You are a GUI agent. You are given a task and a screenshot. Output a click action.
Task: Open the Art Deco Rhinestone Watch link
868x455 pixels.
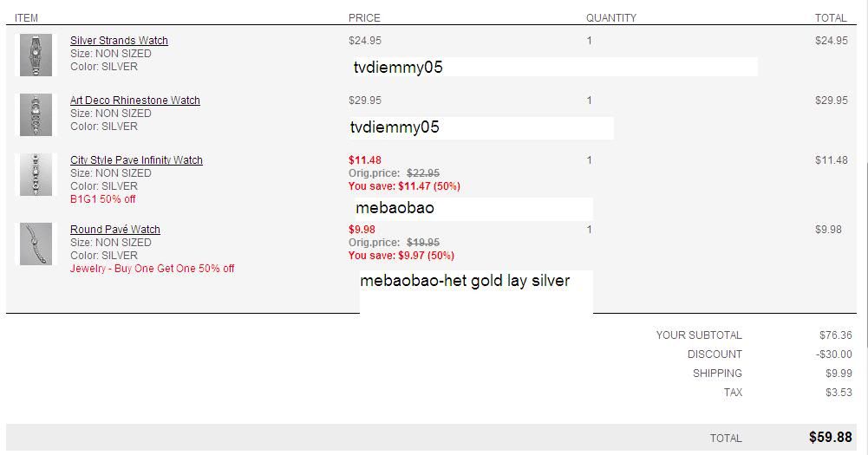134,101
